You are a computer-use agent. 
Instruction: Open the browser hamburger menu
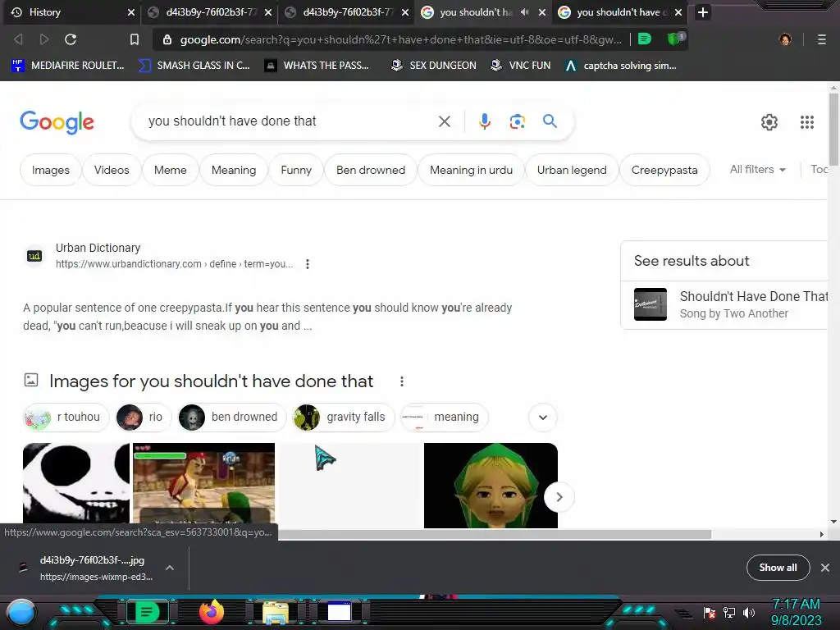point(822,39)
